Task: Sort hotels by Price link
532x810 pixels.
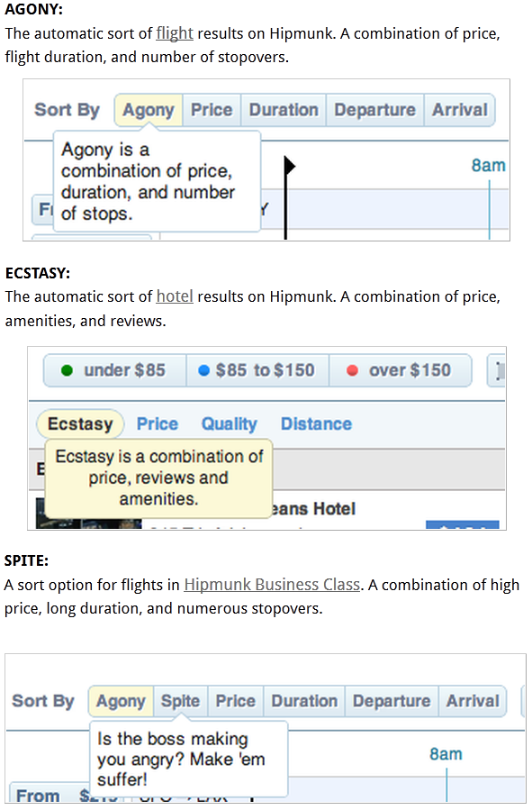Action: (x=158, y=424)
